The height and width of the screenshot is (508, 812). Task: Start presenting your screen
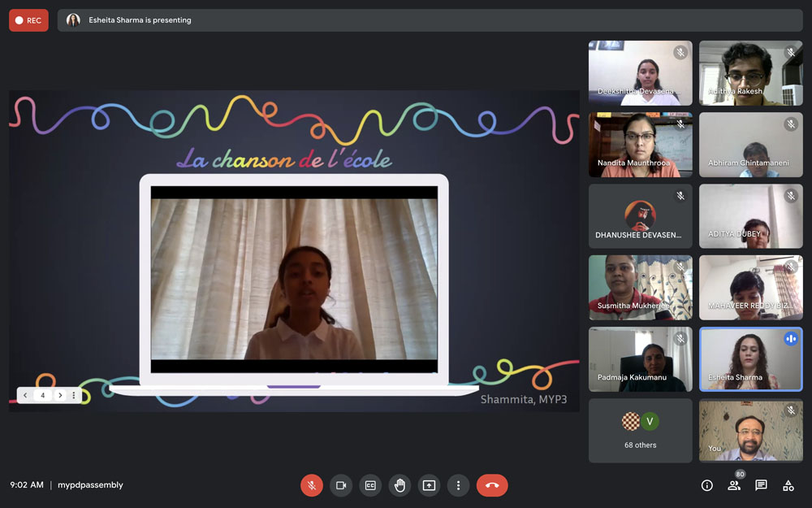(x=429, y=485)
